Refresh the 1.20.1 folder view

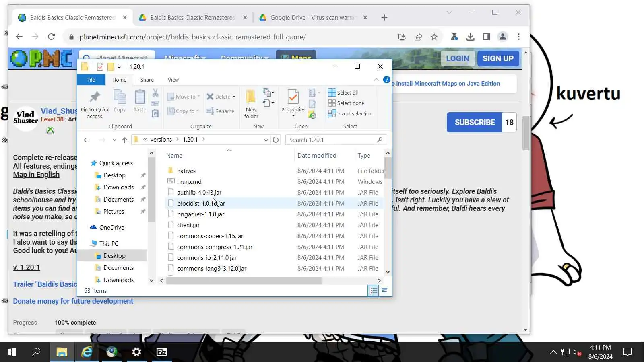tap(276, 140)
